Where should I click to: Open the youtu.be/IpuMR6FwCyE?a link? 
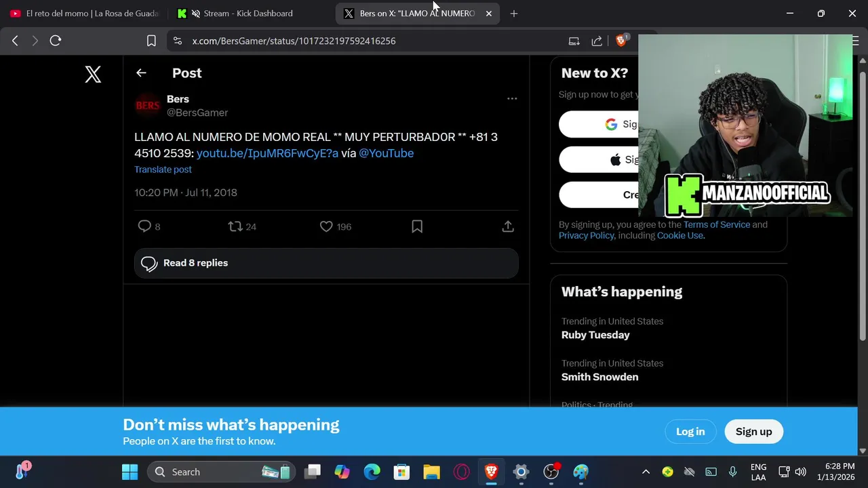point(267,153)
